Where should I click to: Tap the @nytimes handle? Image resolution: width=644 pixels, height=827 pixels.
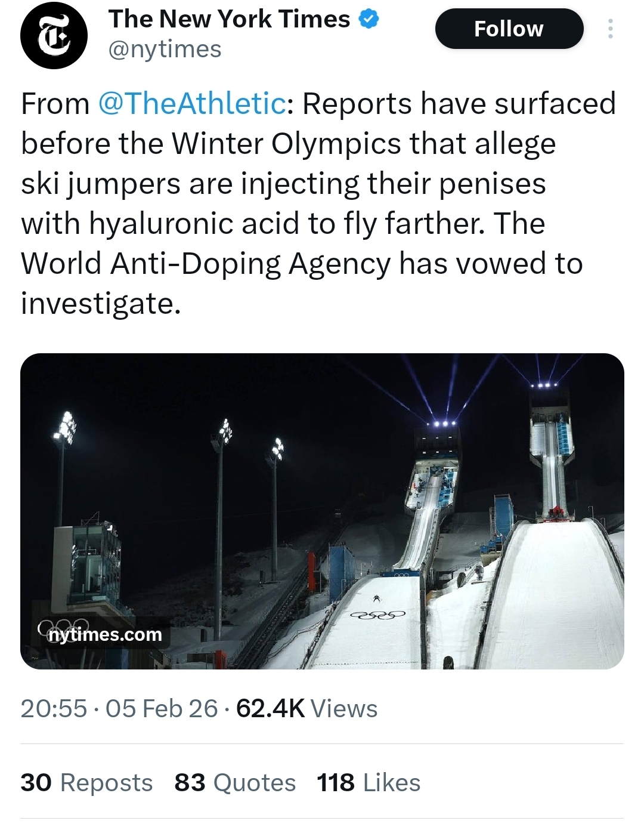click(x=165, y=50)
